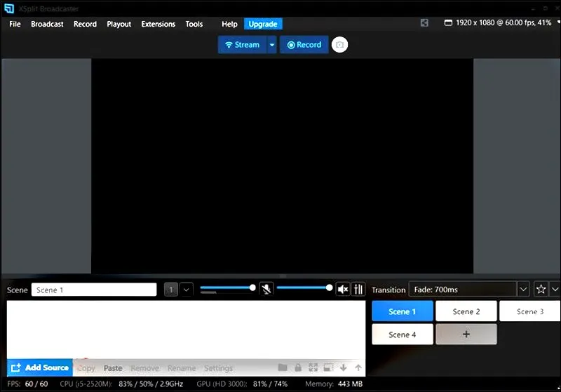Move source down with arrow icon
The height and width of the screenshot is (392, 561).
pos(343,367)
